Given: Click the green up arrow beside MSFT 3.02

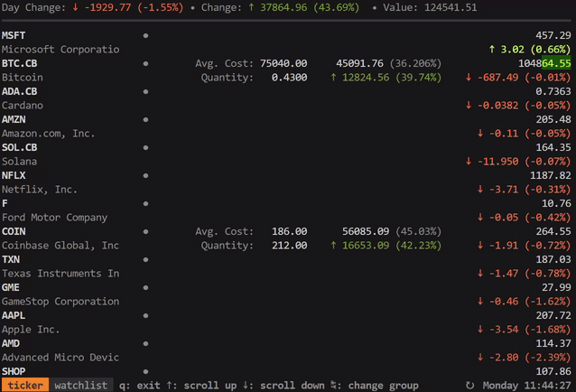Looking at the screenshot, I should click(492, 50).
